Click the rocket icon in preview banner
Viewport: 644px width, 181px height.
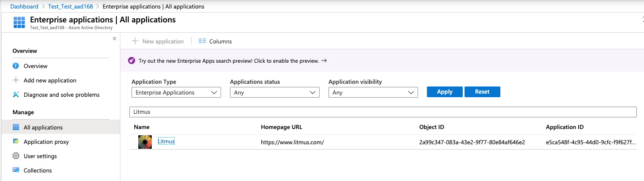pyautogui.click(x=132, y=61)
